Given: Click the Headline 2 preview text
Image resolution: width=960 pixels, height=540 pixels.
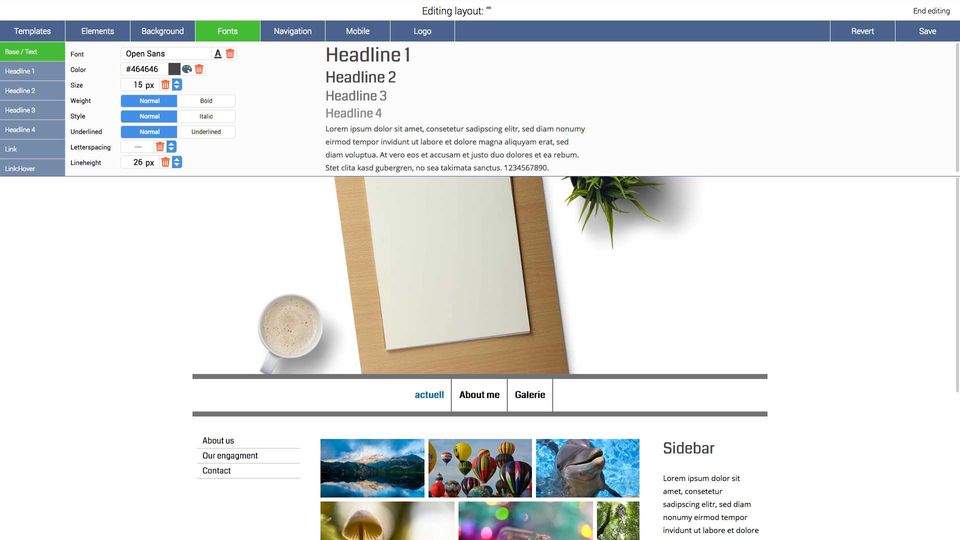Looking at the screenshot, I should 361,77.
